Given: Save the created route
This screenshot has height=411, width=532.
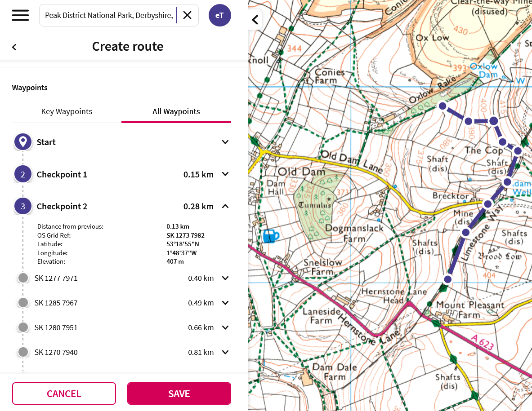Looking at the screenshot, I should pyautogui.click(x=179, y=393).
